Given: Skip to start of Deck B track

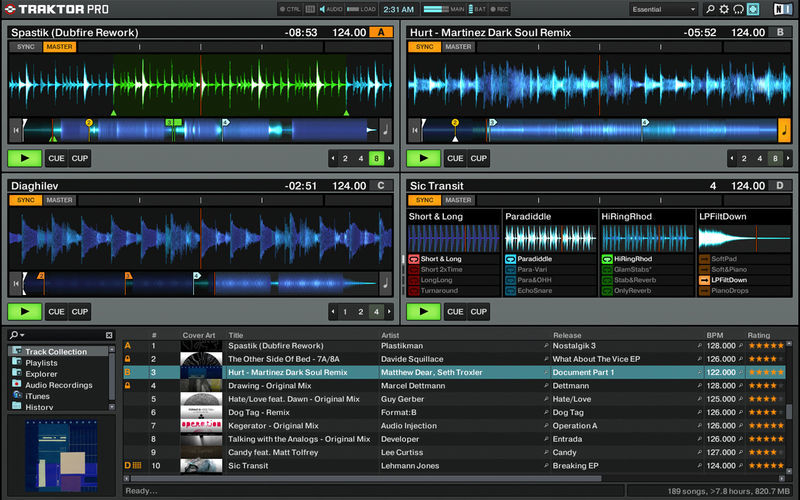Looking at the screenshot, I should [x=415, y=131].
